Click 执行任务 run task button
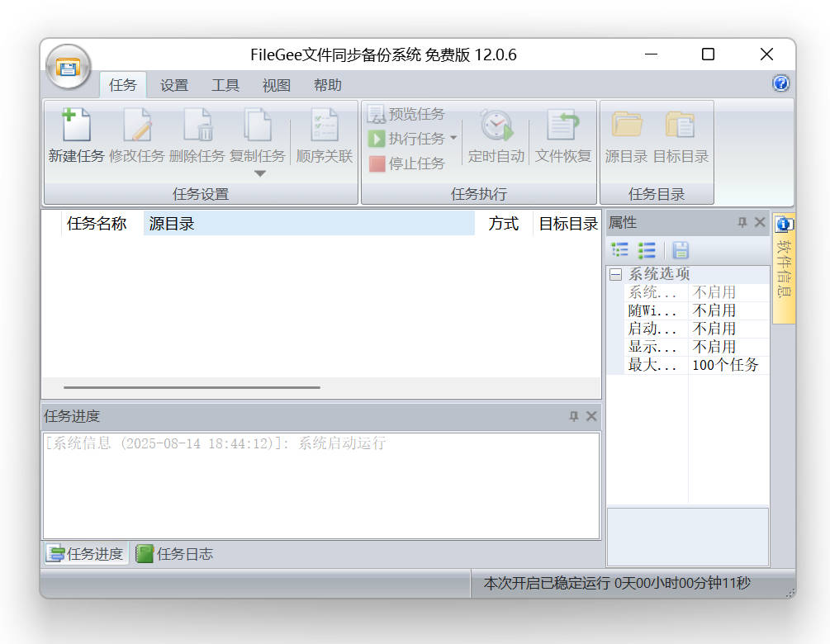Image resolution: width=830 pixels, height=644 pixels. click(x=406, y=139)
